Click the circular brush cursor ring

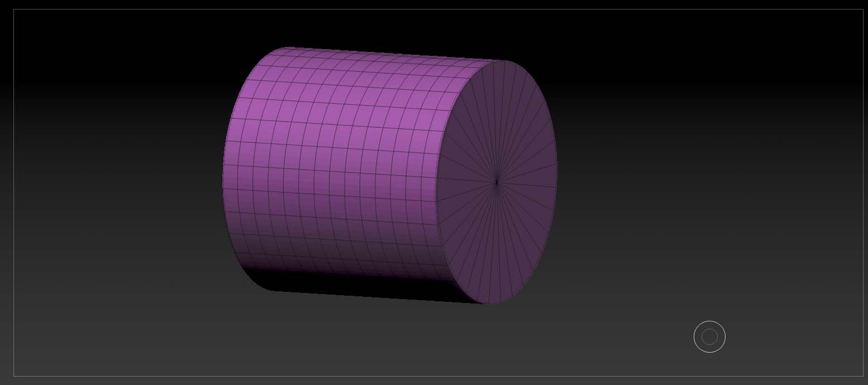coord(709,336)
